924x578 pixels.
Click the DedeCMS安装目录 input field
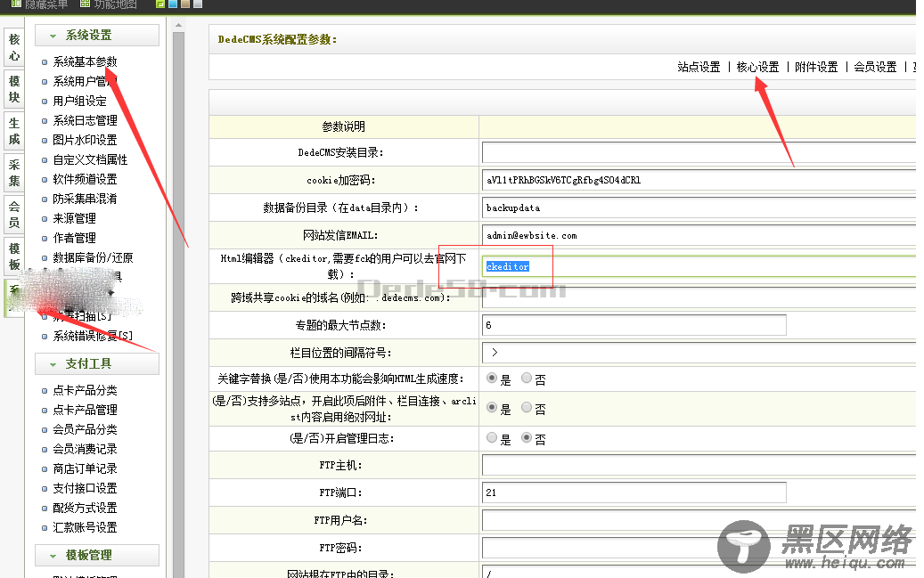click(699, 152)
